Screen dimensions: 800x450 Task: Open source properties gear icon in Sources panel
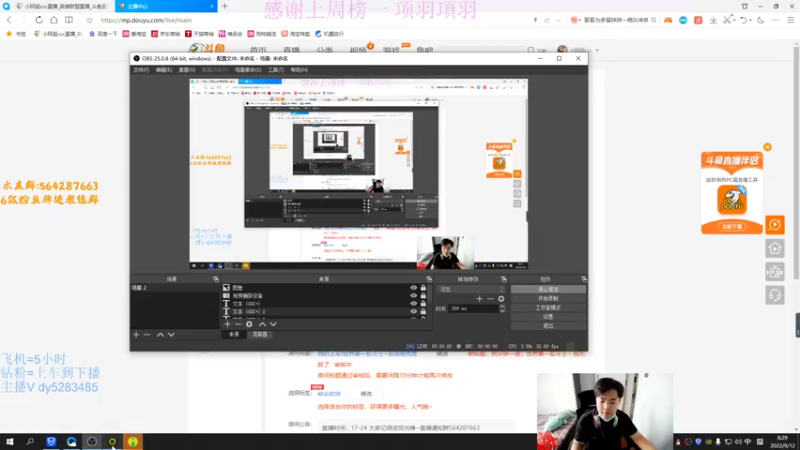[249, 324]
